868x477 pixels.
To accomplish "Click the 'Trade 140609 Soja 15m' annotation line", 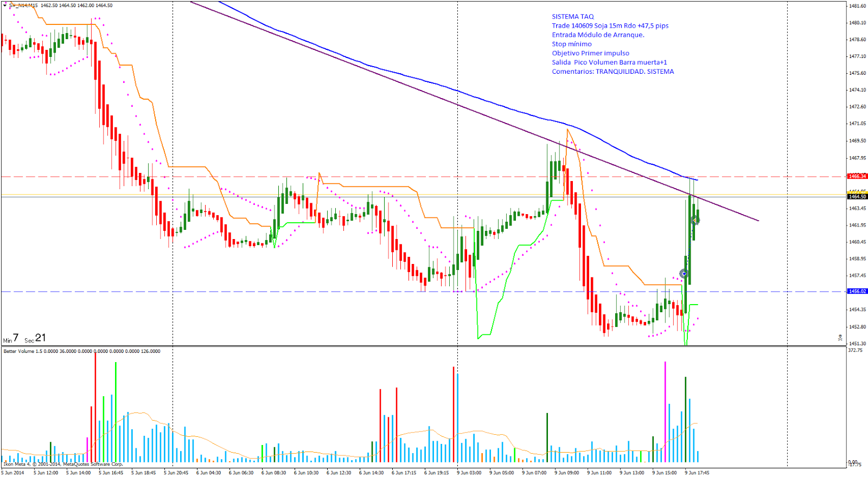I will tap(610, 25).
